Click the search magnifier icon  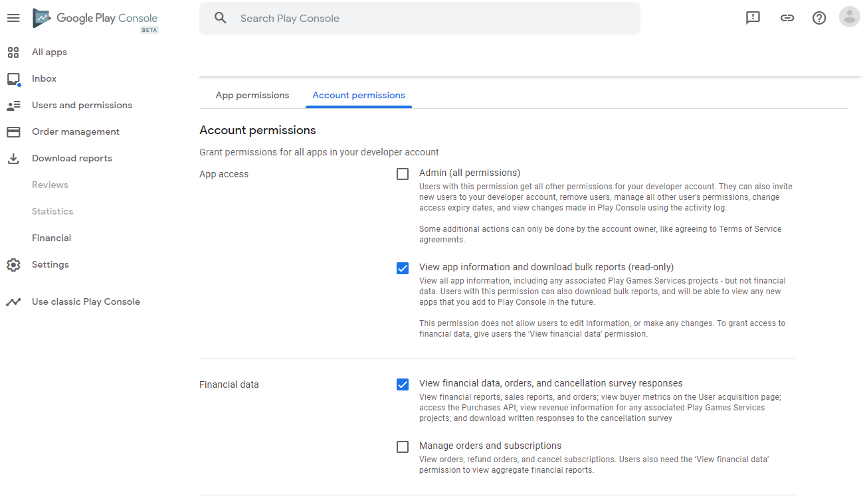click(221, 18)
